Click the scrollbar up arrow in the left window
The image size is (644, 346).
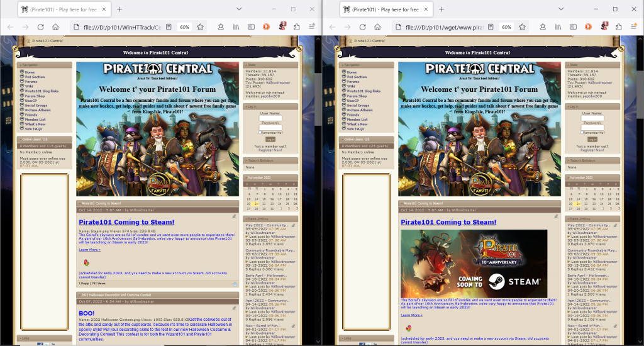(x=318, y=39)
